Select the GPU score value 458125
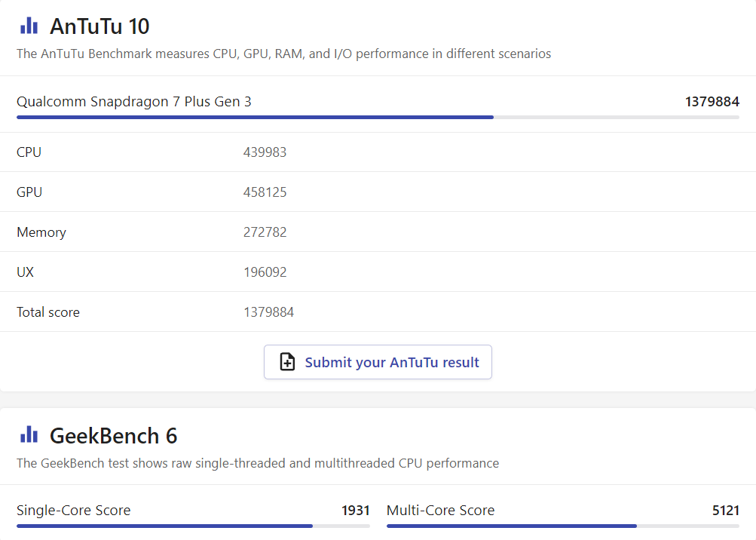The height and width of the screenshot is (540, 756). coord(265,192)
